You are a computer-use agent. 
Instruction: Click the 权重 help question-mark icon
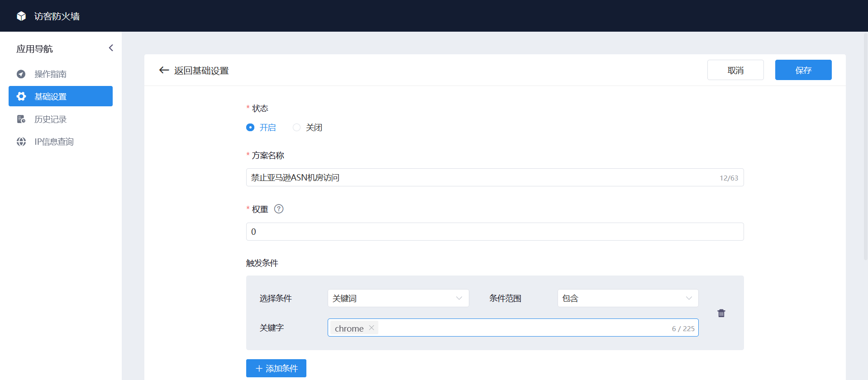point(279,209)
